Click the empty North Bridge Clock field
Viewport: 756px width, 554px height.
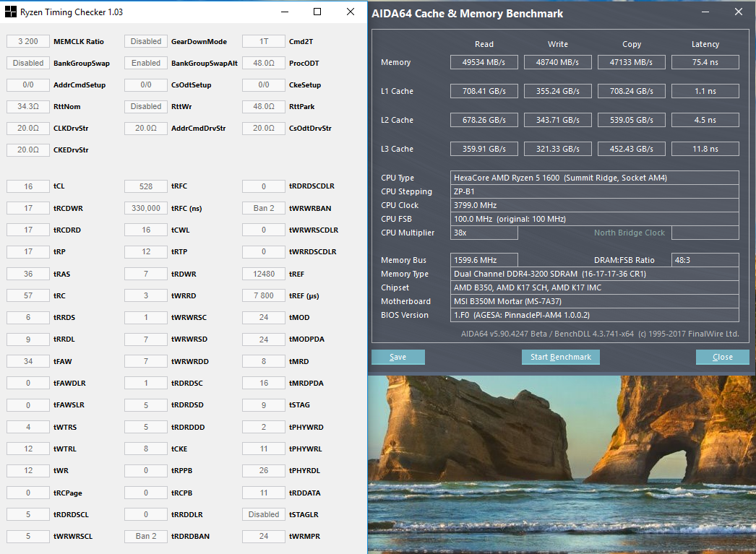coord(705,233)
